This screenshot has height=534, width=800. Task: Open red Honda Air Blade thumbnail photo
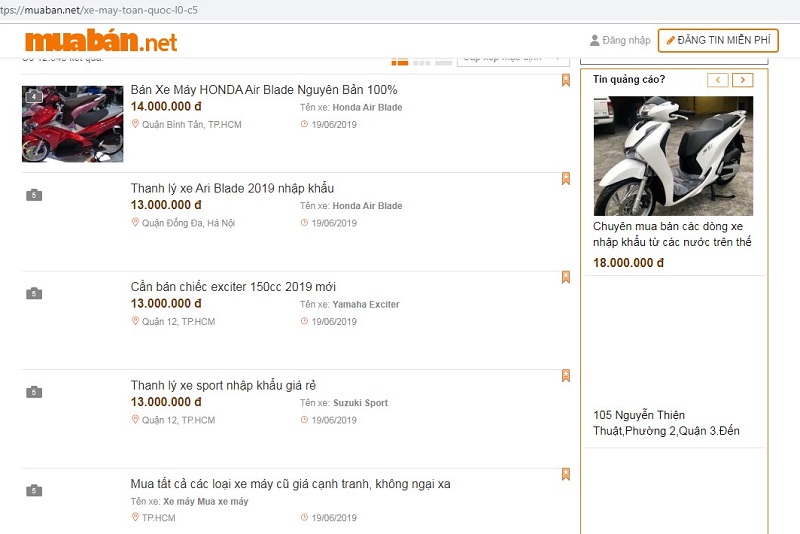(x=72, y=124)
